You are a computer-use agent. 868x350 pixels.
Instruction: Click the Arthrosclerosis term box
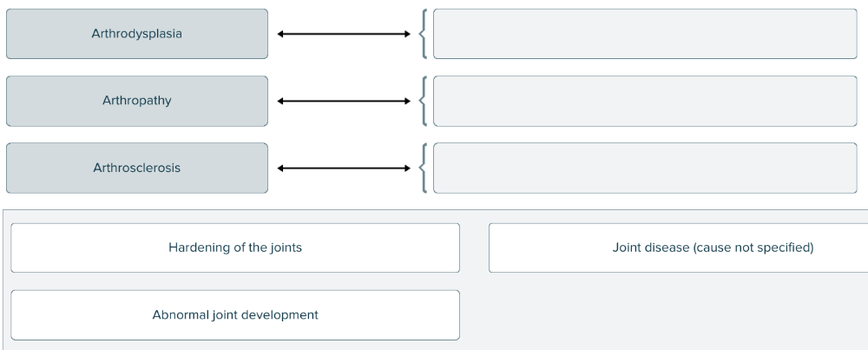pyautogui.click(x=137, y=168)
